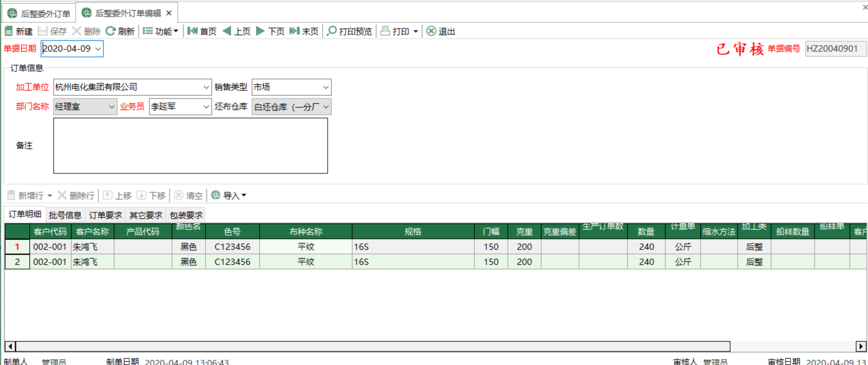Select the 订单明细 tab
The width and height of the screenshot is (868, 365).
(x=25, y=214)
